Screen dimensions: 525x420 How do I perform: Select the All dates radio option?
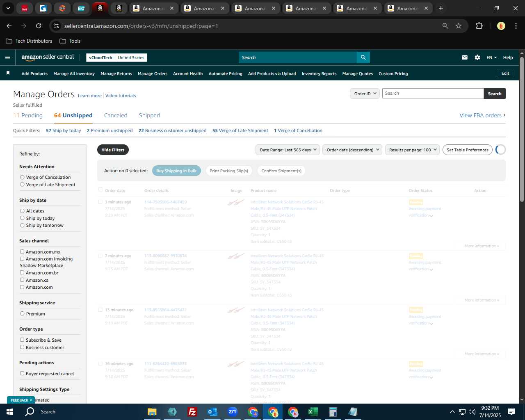coord(22,211)
